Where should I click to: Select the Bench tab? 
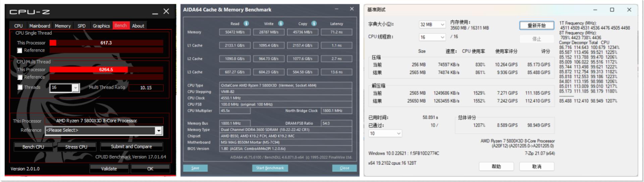click(121, 25)
